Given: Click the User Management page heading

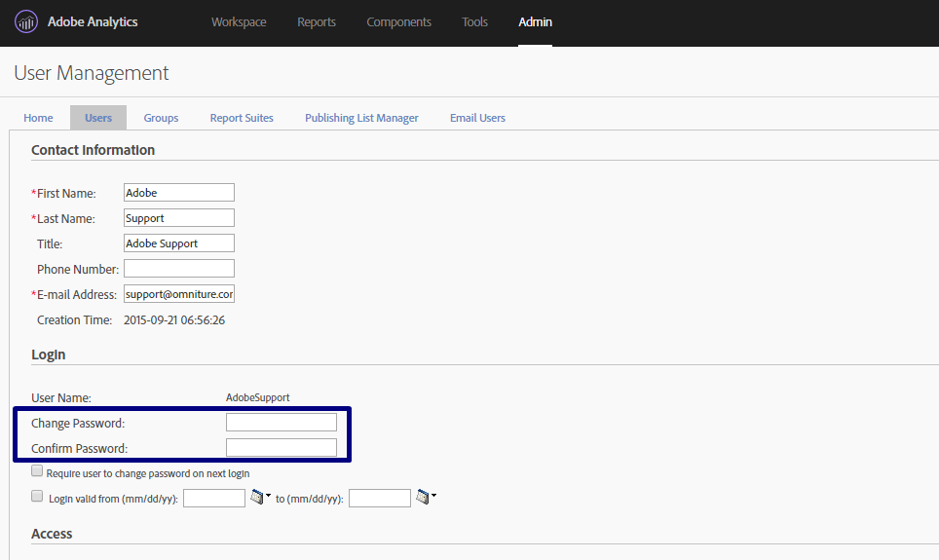Looking at the screenshot, I should (x=92, y=73).
